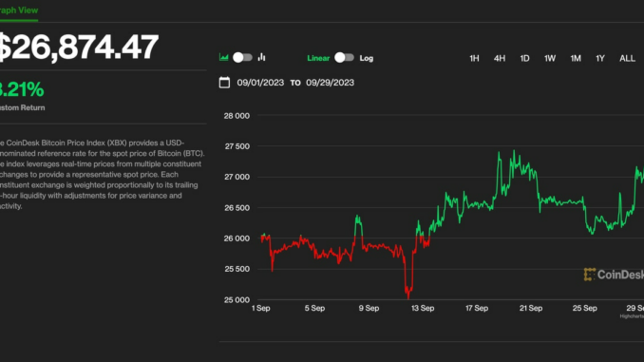The image size is (644, 362).
Task: Click the 5 Sep x-axis label
Action: 314,308
